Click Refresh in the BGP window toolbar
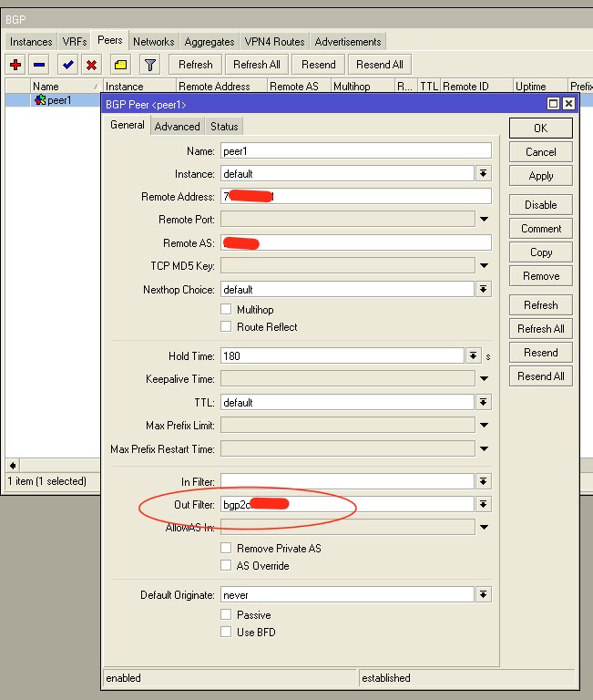The width and height of the screenshot is (593, 700). click(196, 65)
